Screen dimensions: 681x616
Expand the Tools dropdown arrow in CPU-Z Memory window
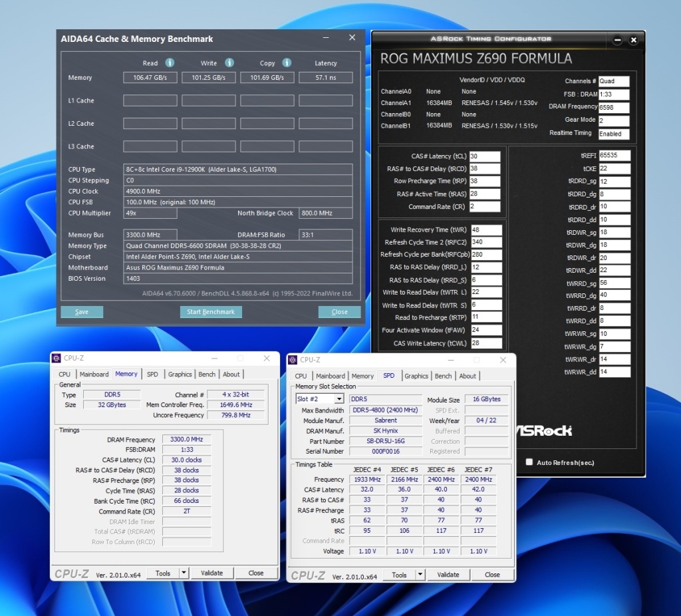[x=184, y=573]
